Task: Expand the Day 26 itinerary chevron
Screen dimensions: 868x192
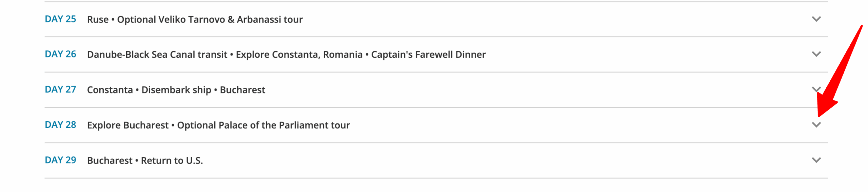Action: pyautogui.click(x=816, y=54)
